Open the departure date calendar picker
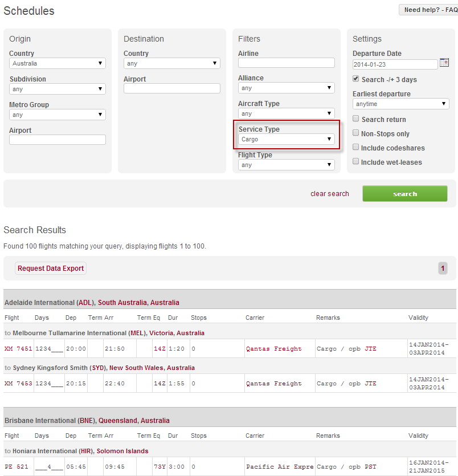Image resolution: width=458 pixels, height=476 pixels. pos(444,63)
